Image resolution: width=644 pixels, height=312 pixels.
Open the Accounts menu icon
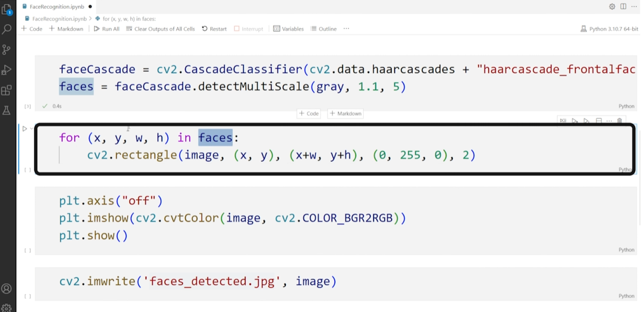(7, 289)
